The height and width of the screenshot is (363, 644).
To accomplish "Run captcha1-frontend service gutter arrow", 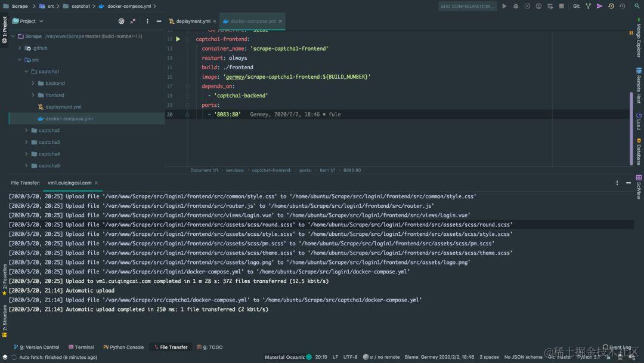I will (x=178, y=39).
